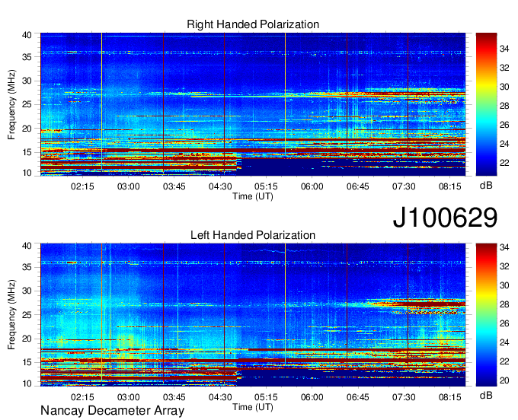
Task: Click 40 MHz frequency tick on Left Handed plot
Action: pos(27,246)
